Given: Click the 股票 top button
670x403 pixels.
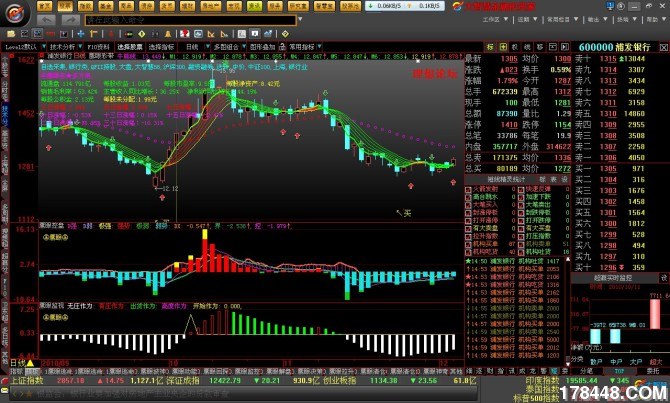Looking at the screenshot, I should tap(65, 6).
